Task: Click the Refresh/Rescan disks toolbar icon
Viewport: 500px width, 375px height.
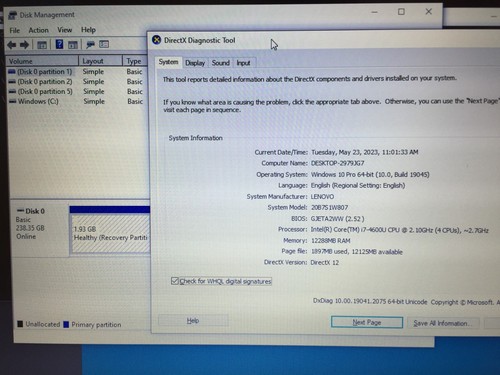Action: [x=90, y=44]
